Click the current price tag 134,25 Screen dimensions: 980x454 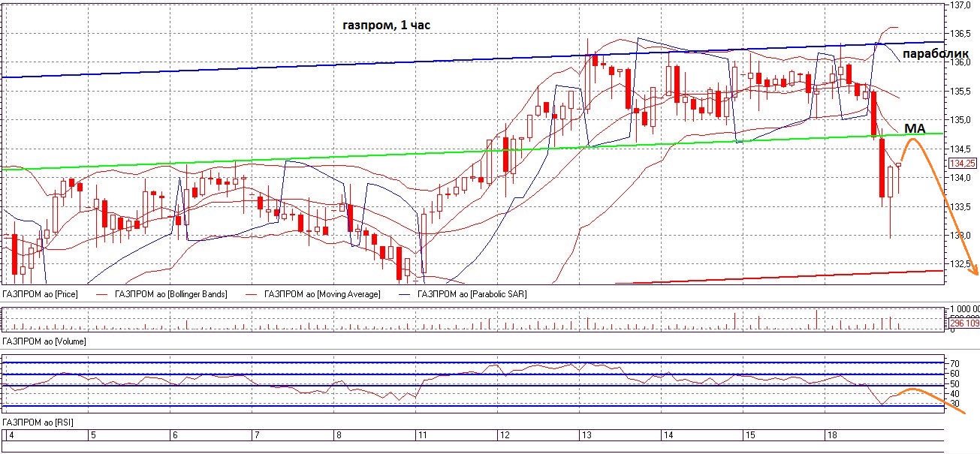coord(962,163)
